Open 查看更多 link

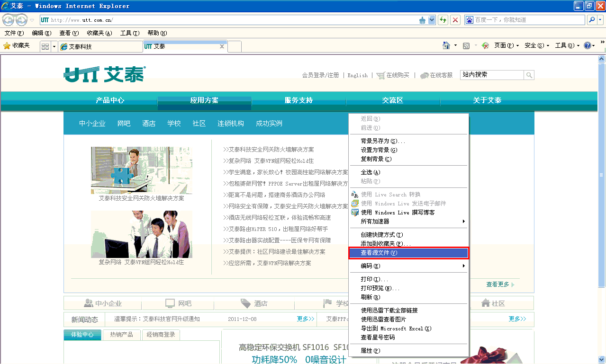[497, 284]
